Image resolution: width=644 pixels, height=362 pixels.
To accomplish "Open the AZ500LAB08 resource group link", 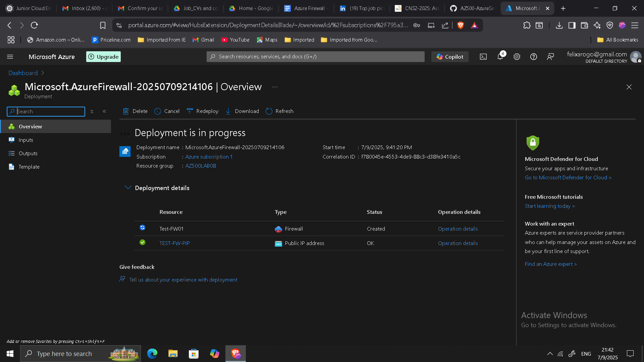I will (x=201, y=166).
